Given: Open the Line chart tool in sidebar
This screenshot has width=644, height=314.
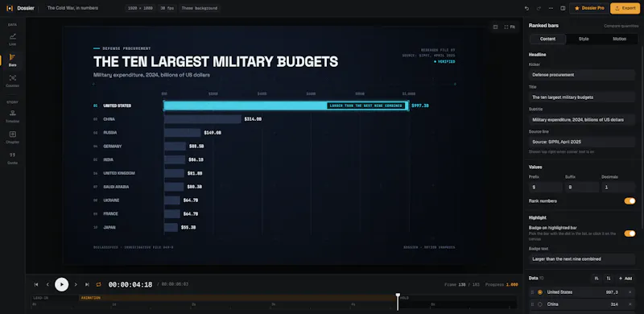Looking at the screenshot, I should tap(12, 39).
